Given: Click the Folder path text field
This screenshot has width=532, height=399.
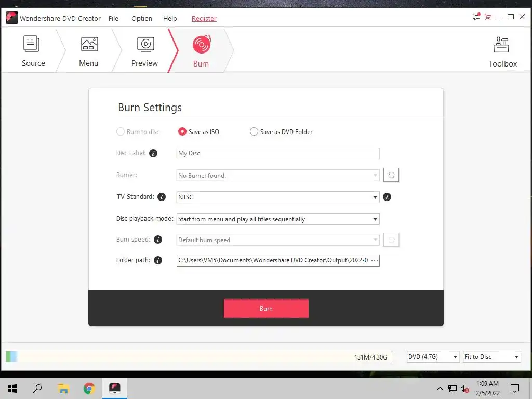Looking at the screenshot, I should (273, 261).
